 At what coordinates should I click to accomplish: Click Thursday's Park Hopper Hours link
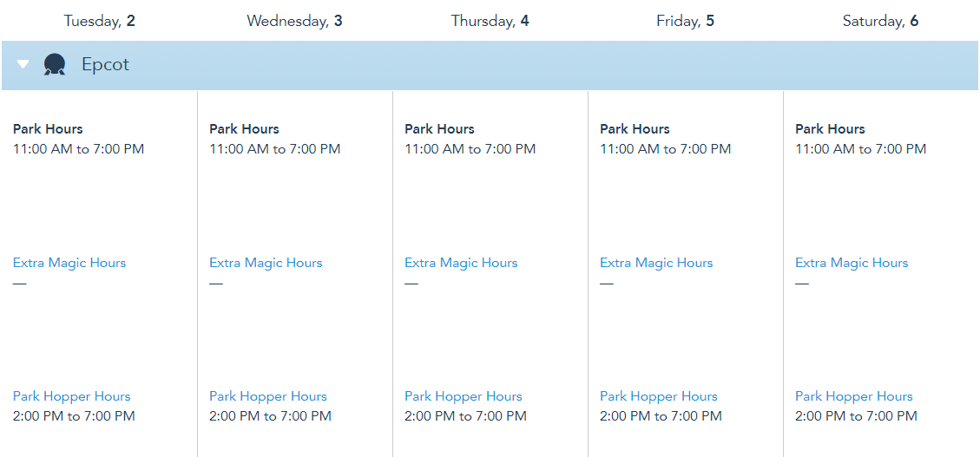pyautogui.click(x=464, y=396)
